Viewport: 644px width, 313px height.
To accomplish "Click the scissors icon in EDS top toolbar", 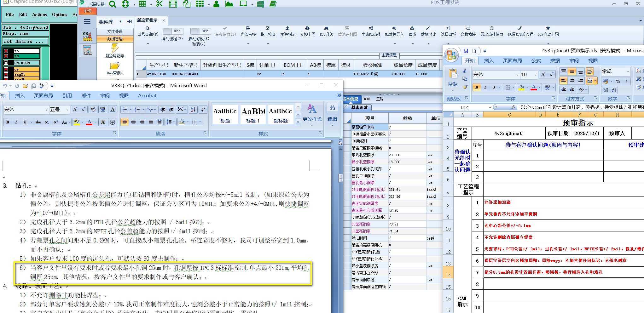I will [x=160, y=4].
